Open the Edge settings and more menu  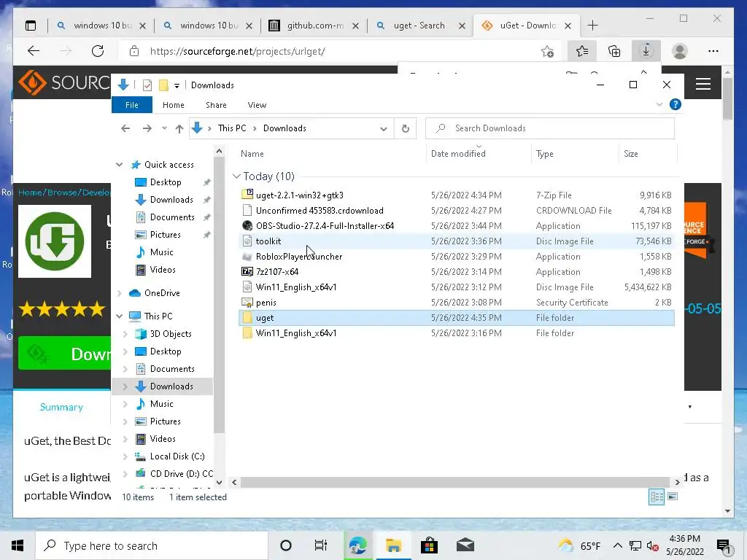pyautogui.click(x=713, y=51)
